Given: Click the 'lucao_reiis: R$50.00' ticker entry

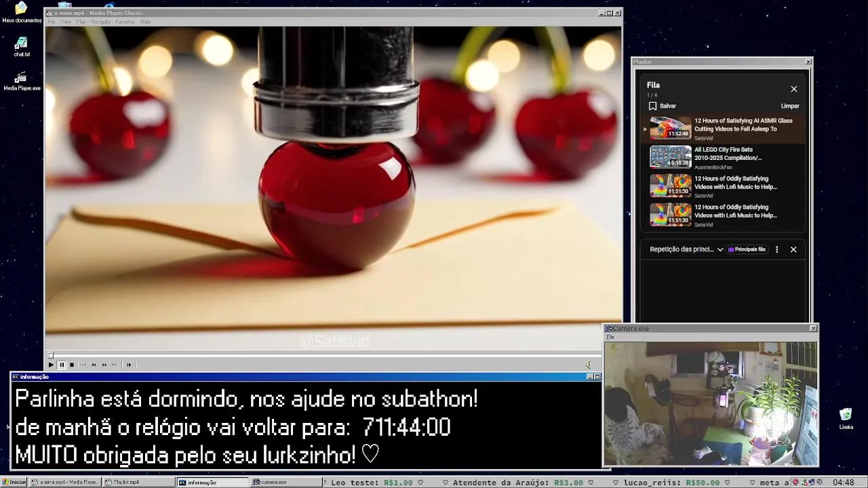Looking at the screenshot, I should (x=671, y=483).
